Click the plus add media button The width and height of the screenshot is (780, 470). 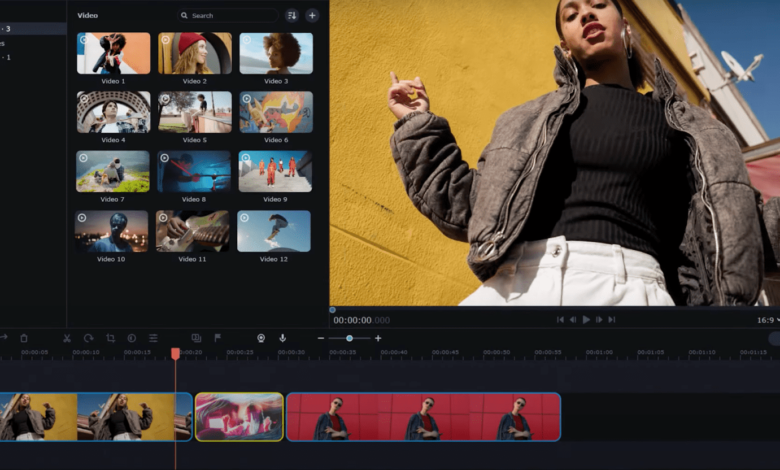[312, 16]
